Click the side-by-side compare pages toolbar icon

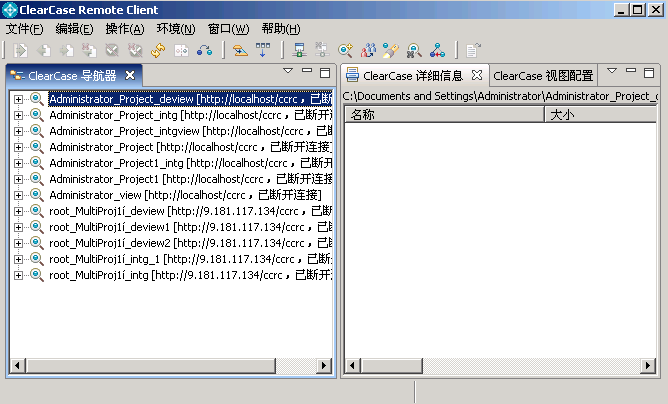coord(181,50)
